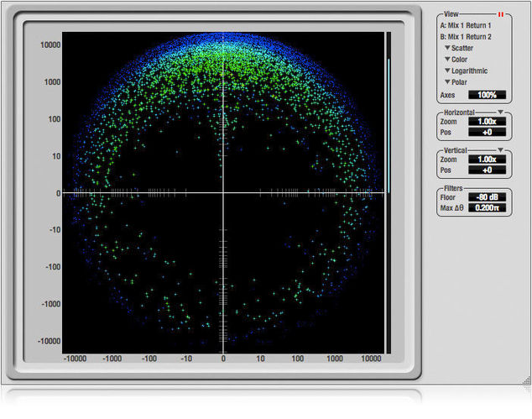Open the Polar coordinates dropdown
532x419 pixels.
point(456,82)
